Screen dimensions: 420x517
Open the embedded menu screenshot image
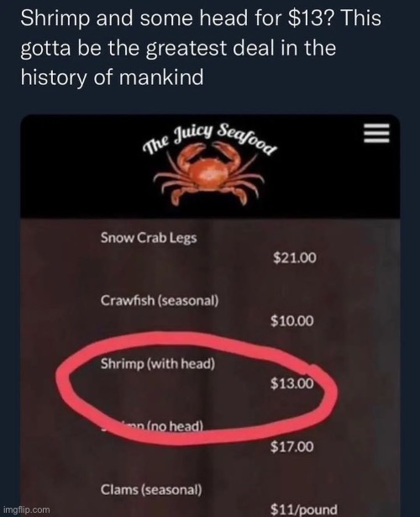210,315
